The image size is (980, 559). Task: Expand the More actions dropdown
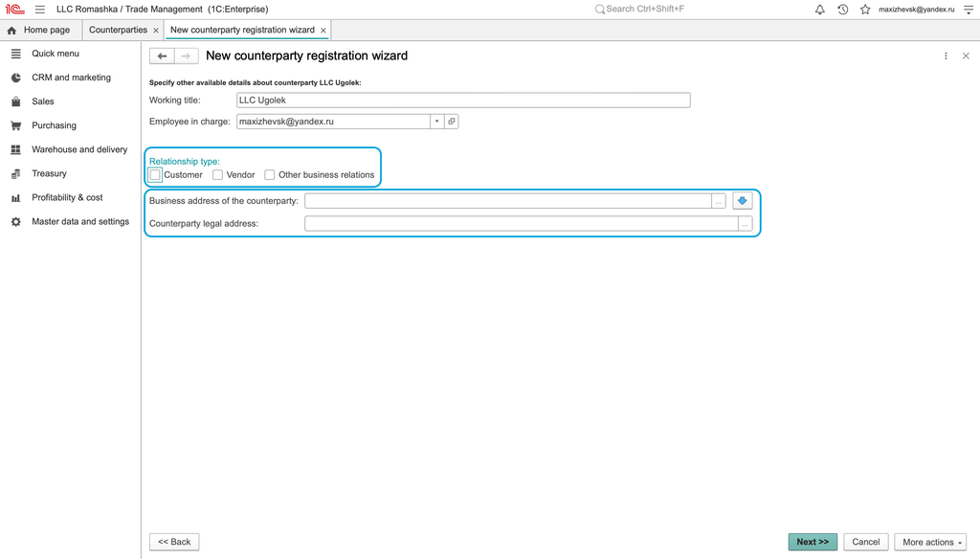930,542
